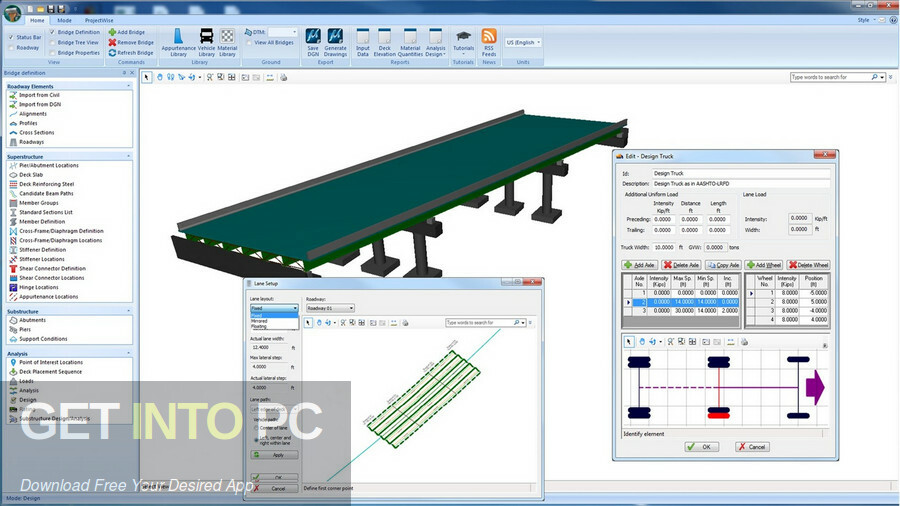Toggle the Bridge Tree View checkbox

(x=52, y=42)
